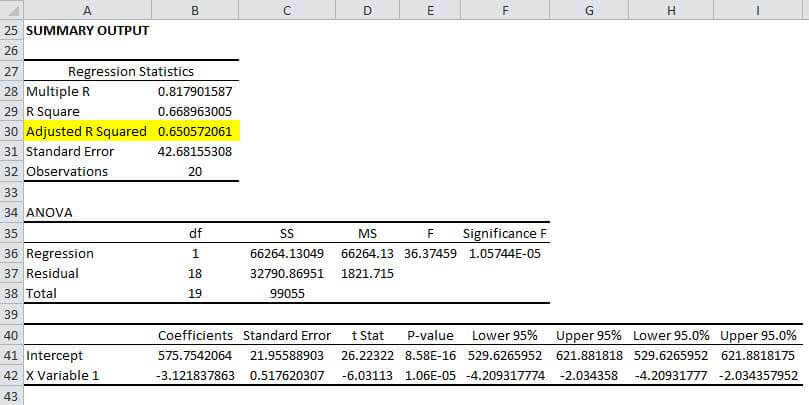Select Intercept P-value 8.58E-16
This screenshot has width=809, height=405.
tap(430, 355)
